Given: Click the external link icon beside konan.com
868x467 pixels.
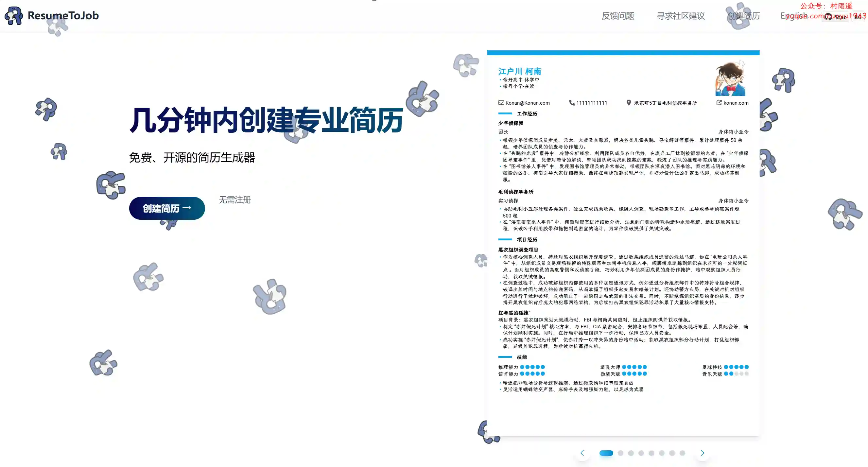Looking at the screenshot, I should tap(719, 102).
